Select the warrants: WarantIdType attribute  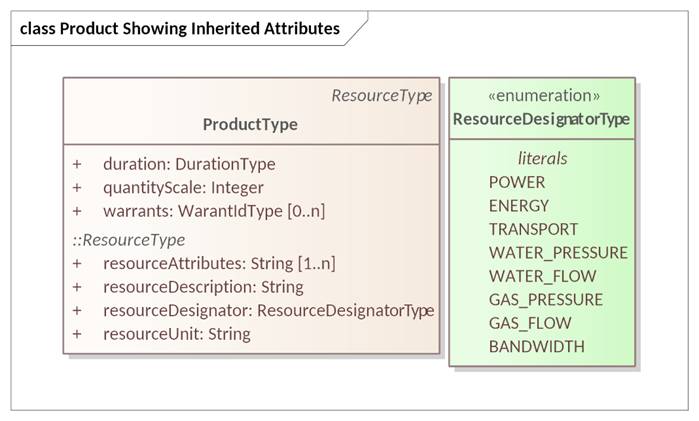pyautogui.click(x=213, y=211)
